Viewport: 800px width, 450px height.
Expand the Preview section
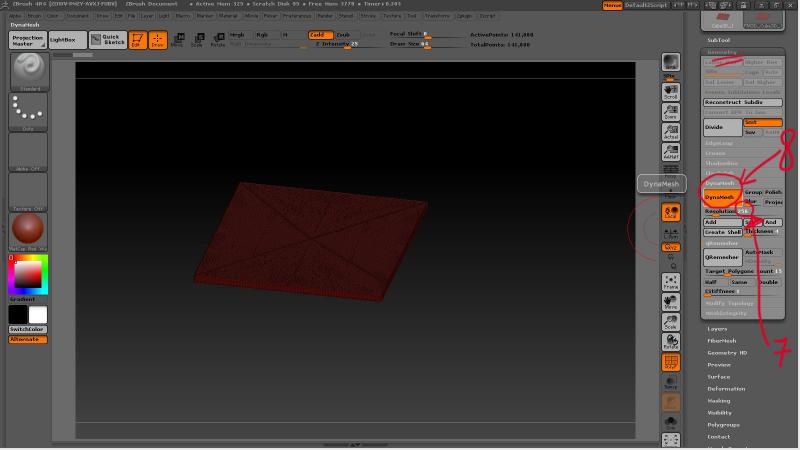pyautogui.click(x=719, y=365)
